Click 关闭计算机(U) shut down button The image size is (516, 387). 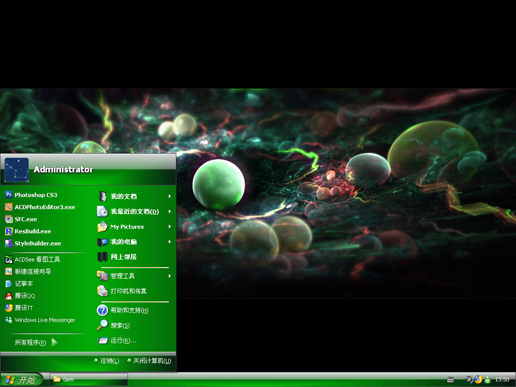pos(149,361)
